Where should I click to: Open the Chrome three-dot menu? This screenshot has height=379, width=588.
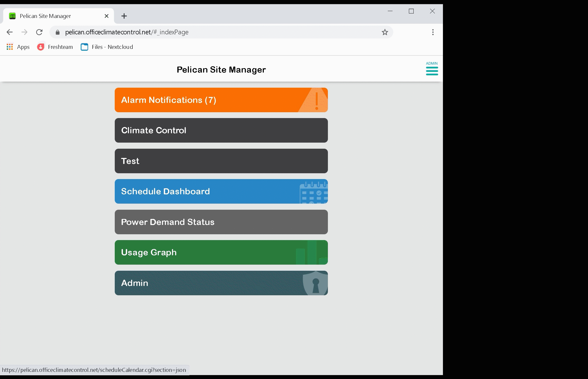433,32
